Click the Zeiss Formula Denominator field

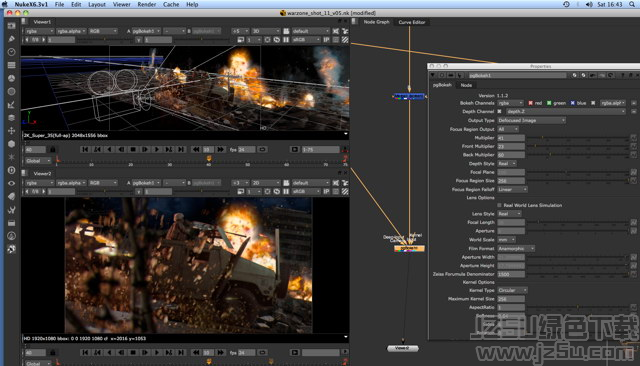click(x=511, y=274)
